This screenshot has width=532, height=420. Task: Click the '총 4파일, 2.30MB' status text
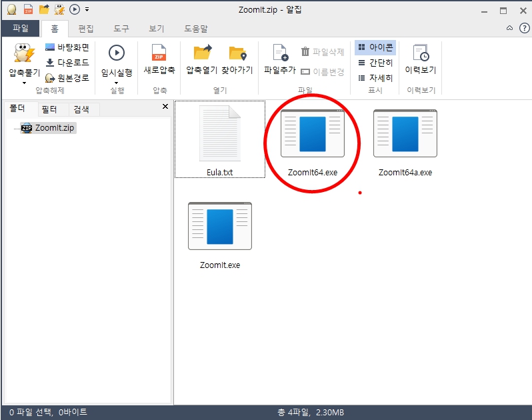pos(311,413)
